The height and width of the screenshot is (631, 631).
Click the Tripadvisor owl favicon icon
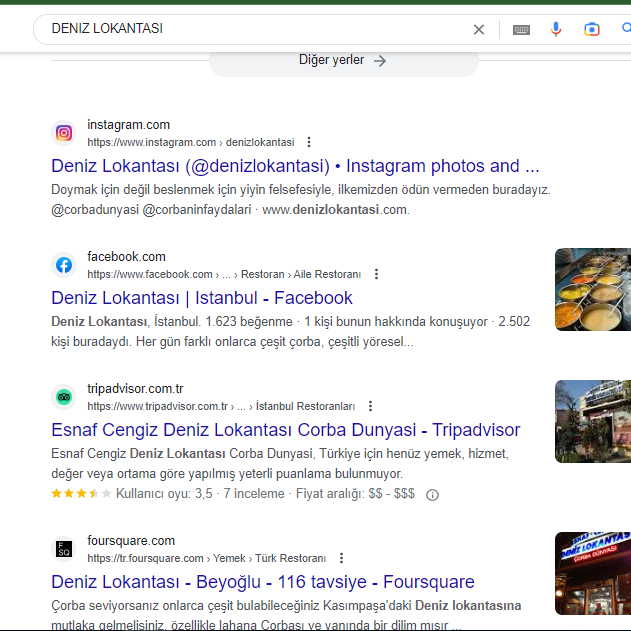[64, 397]
